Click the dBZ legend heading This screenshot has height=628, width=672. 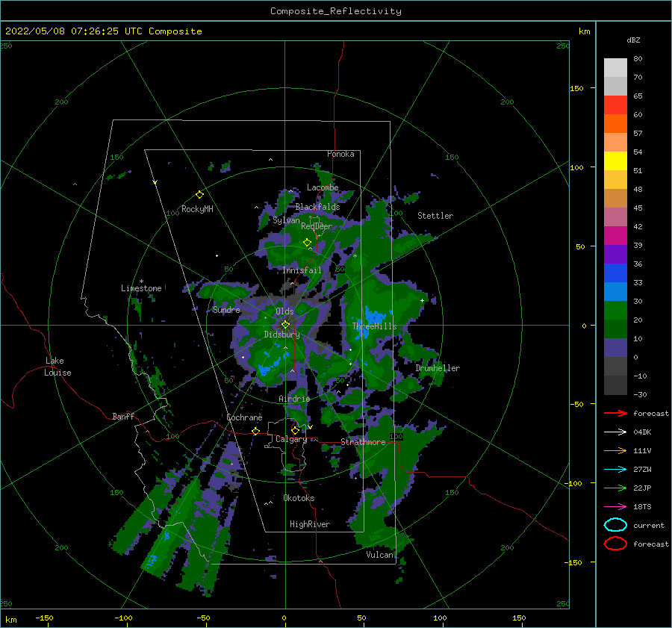click(x=633, y=40)
